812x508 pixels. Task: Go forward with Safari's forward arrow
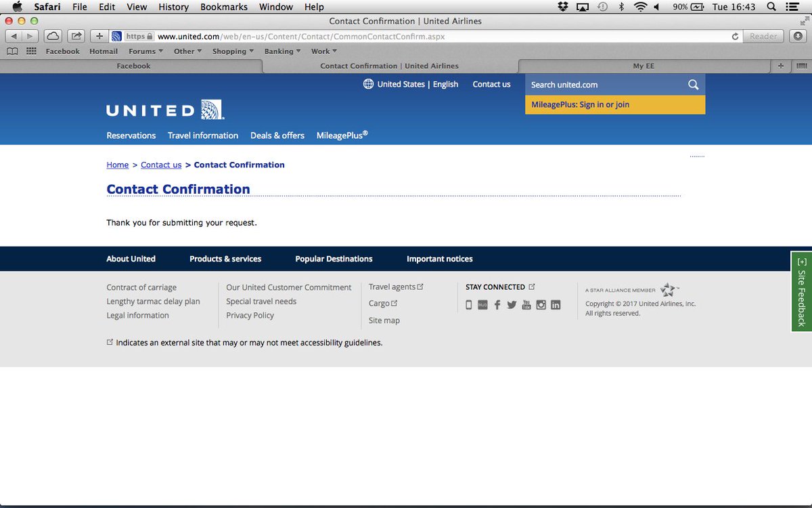coord(30,36)
